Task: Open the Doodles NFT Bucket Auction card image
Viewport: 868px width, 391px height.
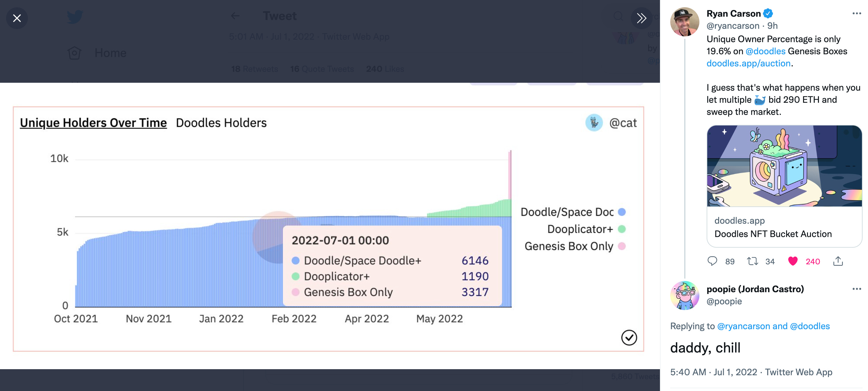Action: (x=784, y=166)
